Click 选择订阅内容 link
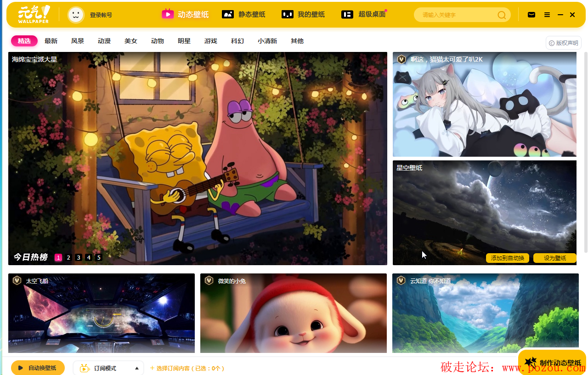Screen dimensions: 588x375 (x=187, y=368)
